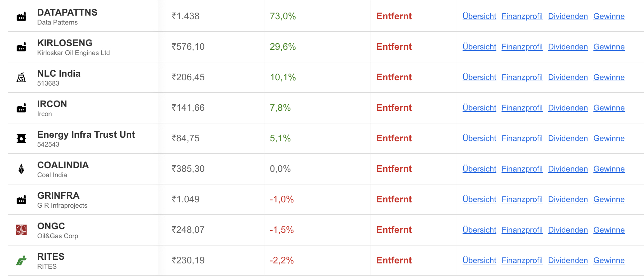Click Entfernt status for RITES
The image size is (644, 279).
(x=394, y=260)
